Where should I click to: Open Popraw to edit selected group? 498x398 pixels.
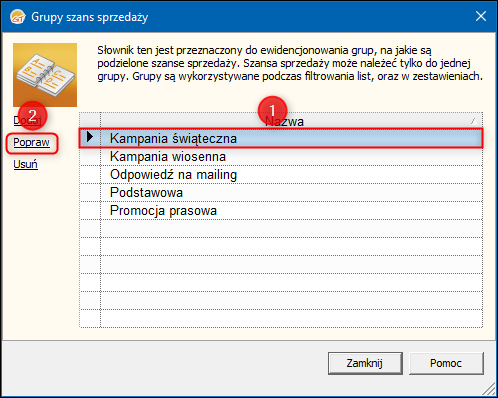31,142
